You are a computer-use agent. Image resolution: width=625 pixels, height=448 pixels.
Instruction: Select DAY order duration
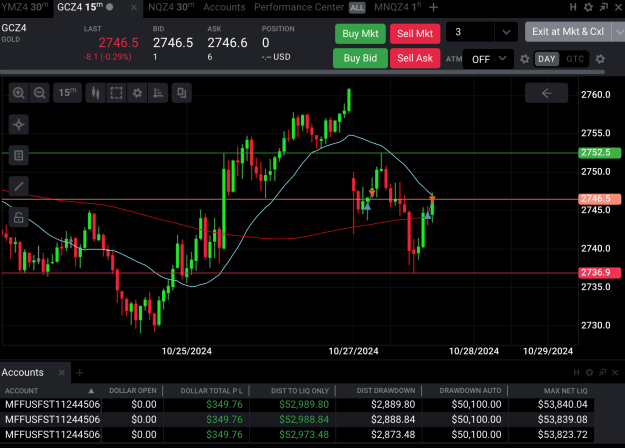[x=546, y=59]
